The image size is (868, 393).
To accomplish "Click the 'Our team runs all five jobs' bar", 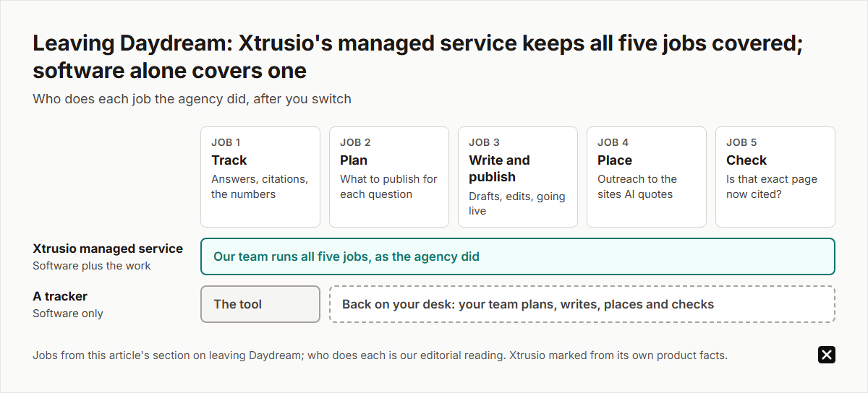I will (518, 256).
